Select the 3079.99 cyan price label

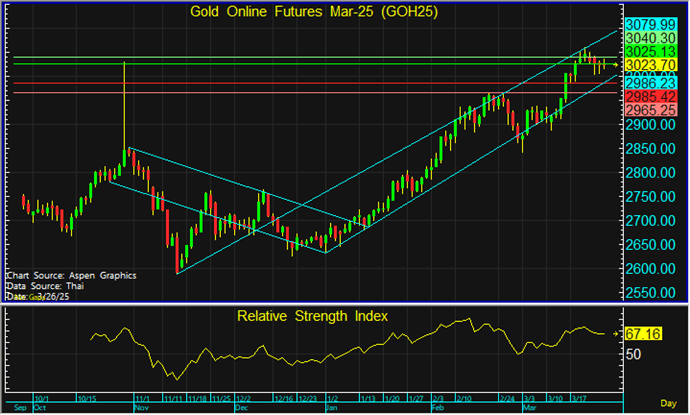[651, 23]
